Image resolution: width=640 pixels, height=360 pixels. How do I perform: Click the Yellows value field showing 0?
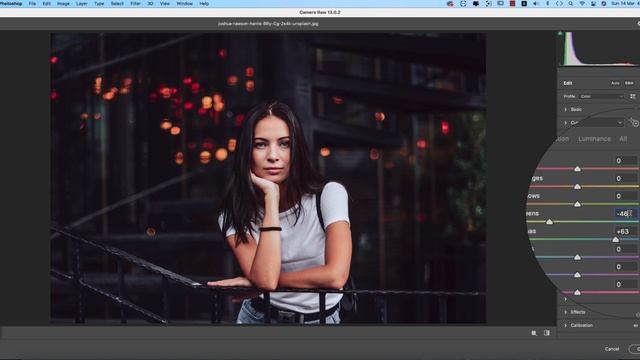tap(626, 196)
